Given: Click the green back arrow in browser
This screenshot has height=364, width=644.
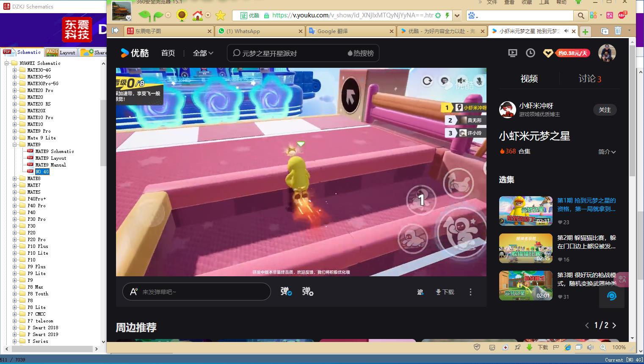Looking at the screenshot, I should click(x=144, y=16).
